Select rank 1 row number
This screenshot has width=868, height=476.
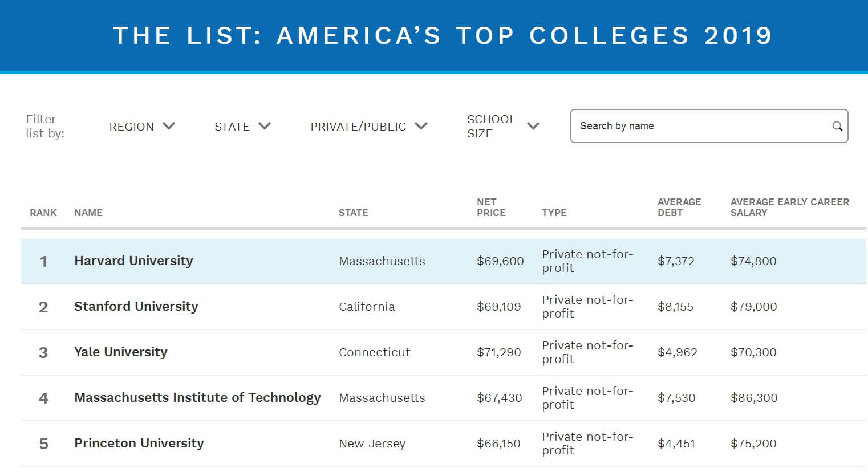(43, 262)
